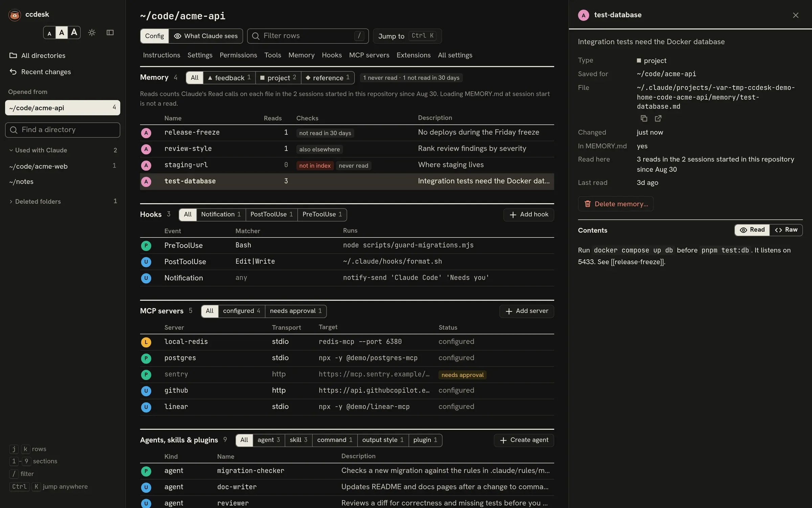Screen dimensions: 812x508
Task: Open memory file externally icon
Action: (x=658, y=118)
